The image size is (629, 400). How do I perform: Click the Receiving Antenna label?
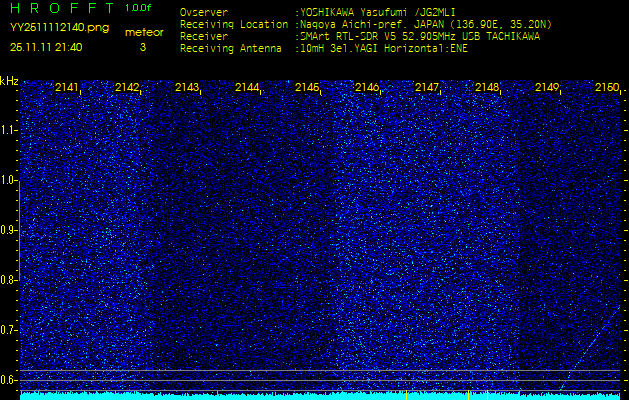coord(231,49)
